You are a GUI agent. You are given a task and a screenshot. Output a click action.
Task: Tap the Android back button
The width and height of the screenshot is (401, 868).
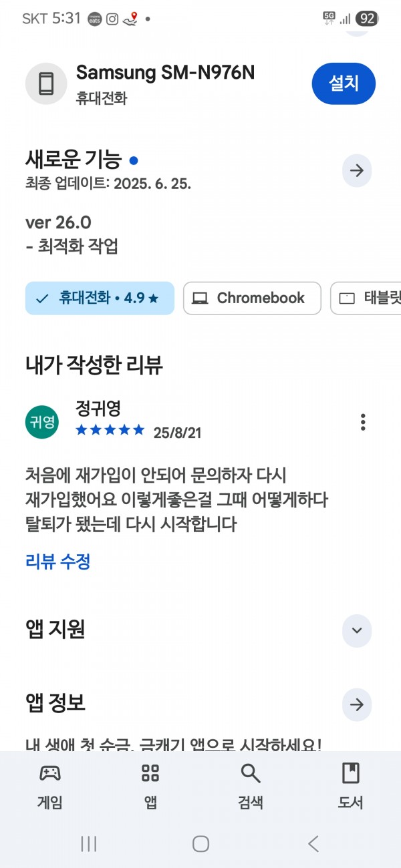coord(313,844)
